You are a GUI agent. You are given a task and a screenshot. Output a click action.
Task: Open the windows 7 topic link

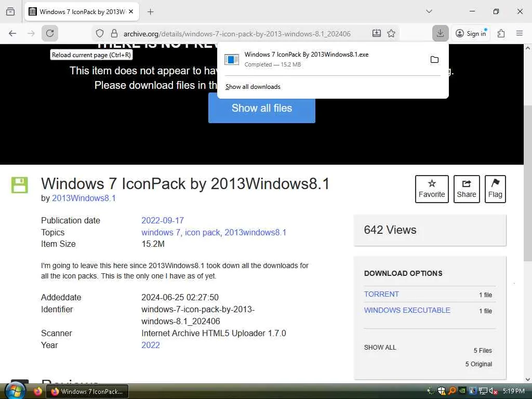coord(161,232)
